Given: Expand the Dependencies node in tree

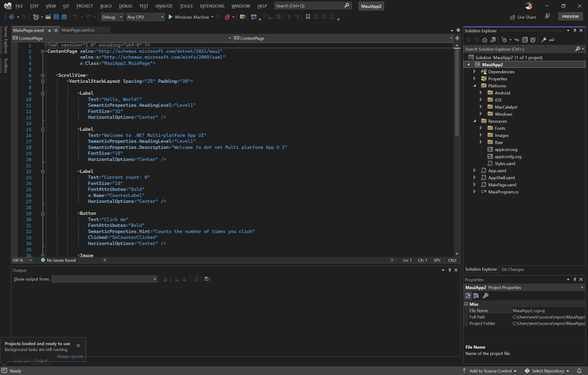Looking at the screenshot, I should coord(475,72).
